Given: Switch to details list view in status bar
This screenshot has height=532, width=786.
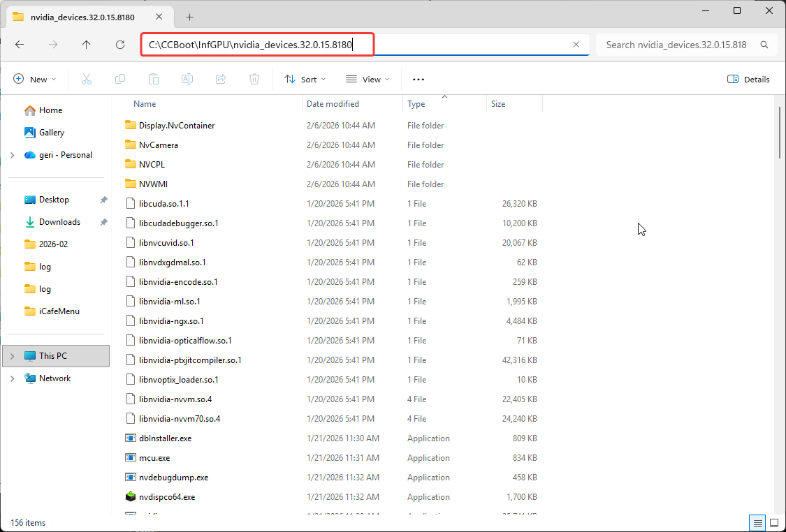Looking at the screenshot, I should click(x=757, y=522).
